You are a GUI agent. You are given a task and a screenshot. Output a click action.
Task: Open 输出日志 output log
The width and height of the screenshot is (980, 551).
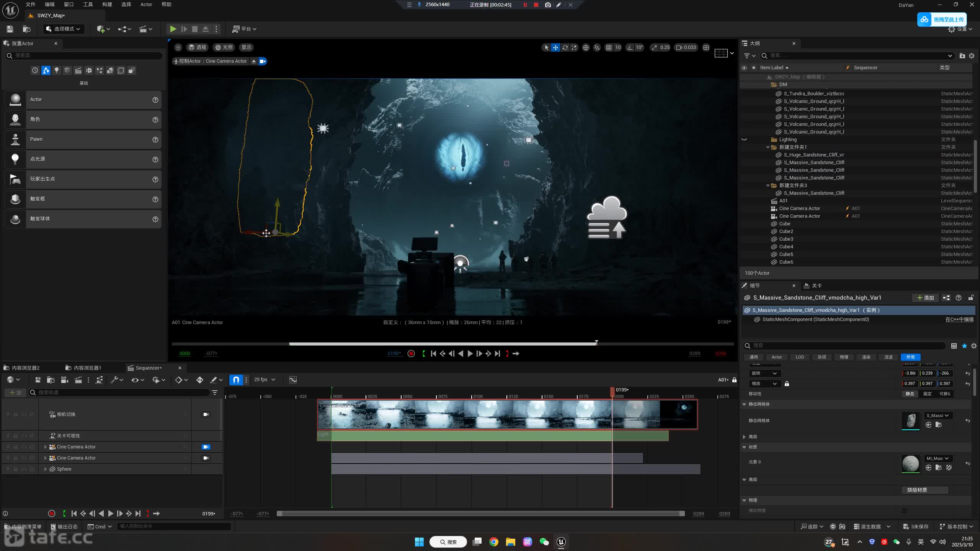[x=64, y=527]
